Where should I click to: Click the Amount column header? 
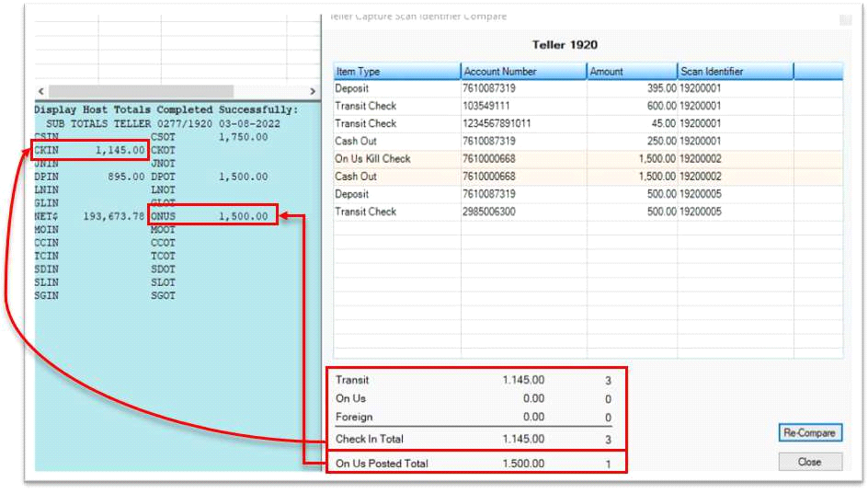(x=633, y=72)
